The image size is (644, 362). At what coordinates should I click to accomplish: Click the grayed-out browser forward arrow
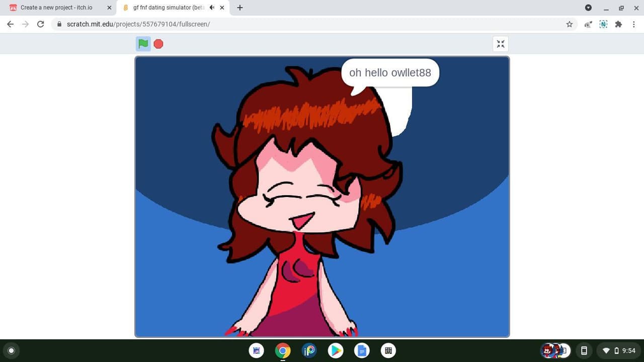pos(25,24)
